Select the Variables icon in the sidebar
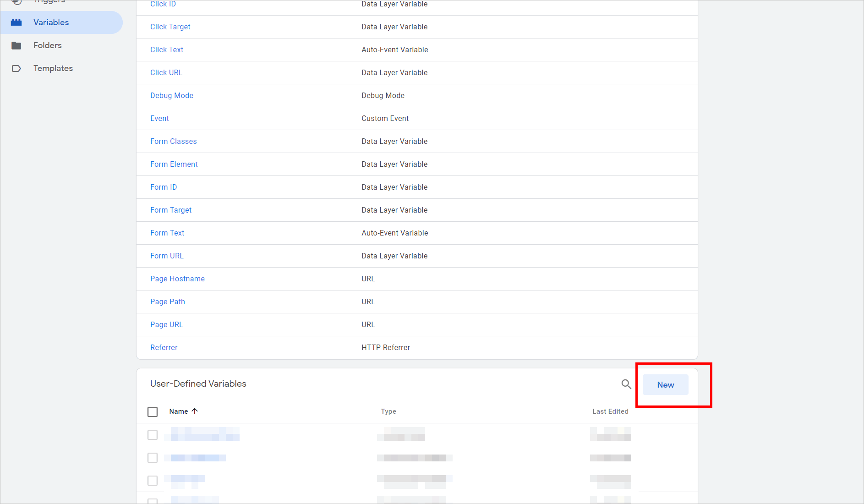Viewport: 864px width, 504px height. coord(17,22)
